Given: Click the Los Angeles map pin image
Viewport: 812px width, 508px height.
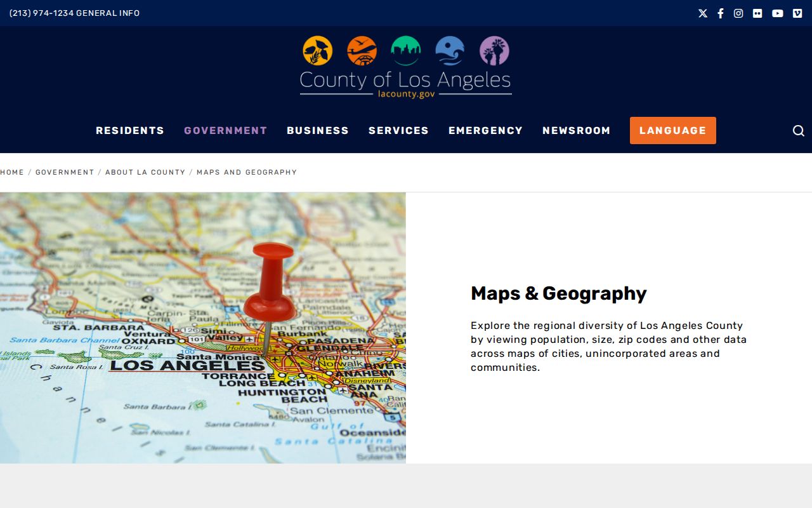Looking at the screenshot, I should (203, 328).
